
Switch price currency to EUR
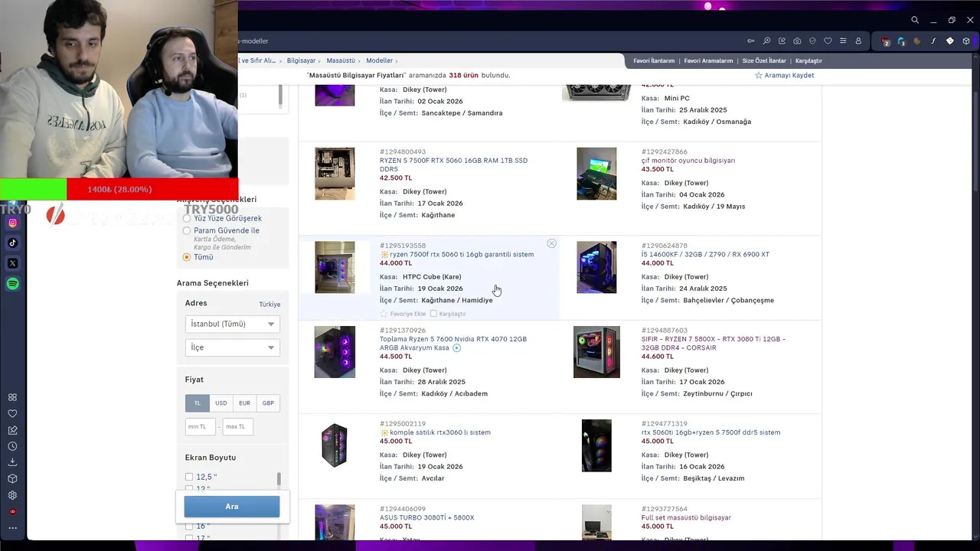[x=244, y=403]
